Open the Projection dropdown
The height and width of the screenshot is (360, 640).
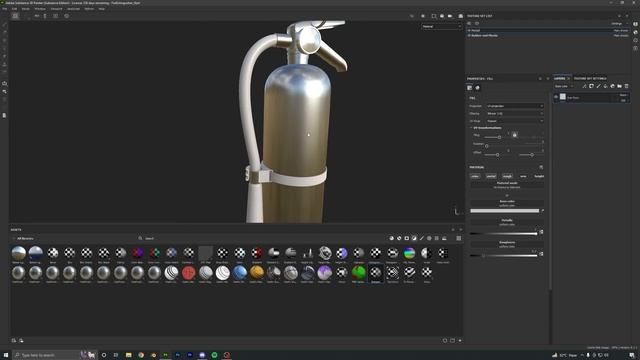coord(515,106)
